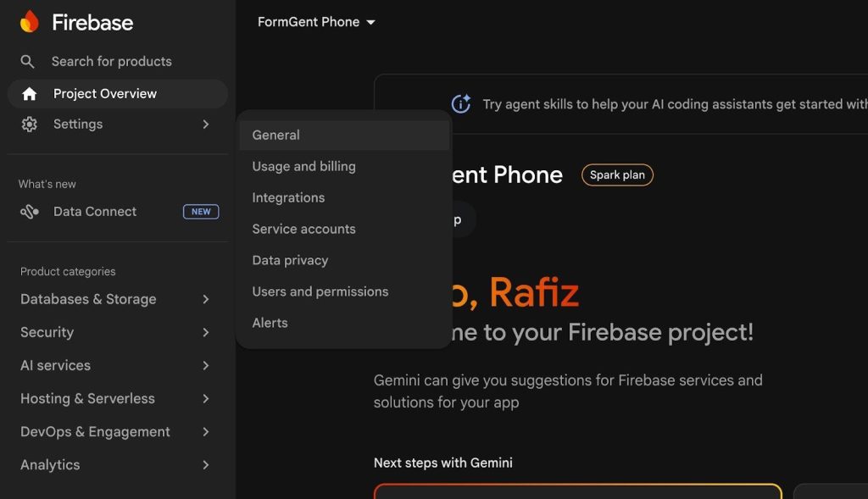Select General in the Settings menu

point(344,135)
